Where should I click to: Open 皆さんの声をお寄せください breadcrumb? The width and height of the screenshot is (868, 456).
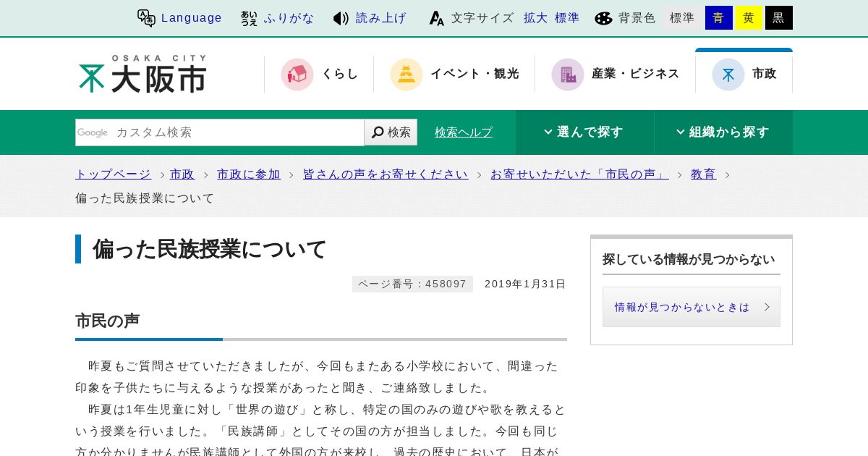click(x=386, y=174)
